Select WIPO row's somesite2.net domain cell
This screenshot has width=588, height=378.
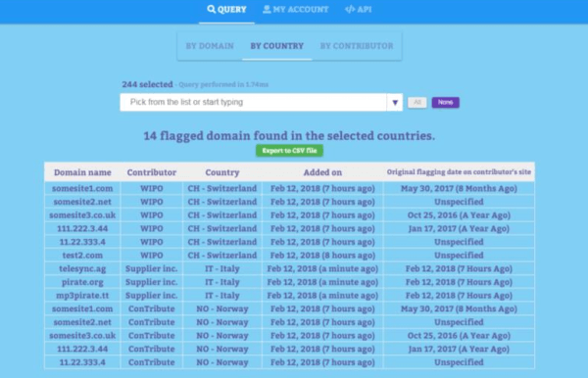(x=82, y=202)
